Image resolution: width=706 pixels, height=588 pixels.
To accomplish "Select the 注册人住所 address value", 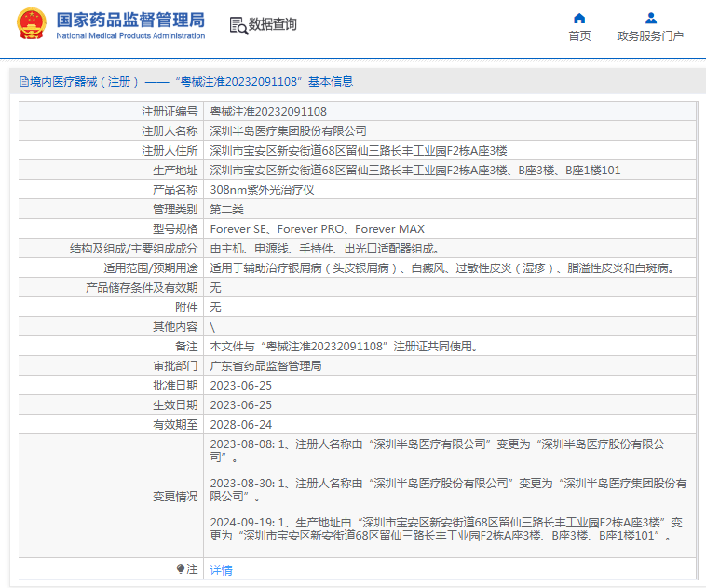I will [359, 150].
